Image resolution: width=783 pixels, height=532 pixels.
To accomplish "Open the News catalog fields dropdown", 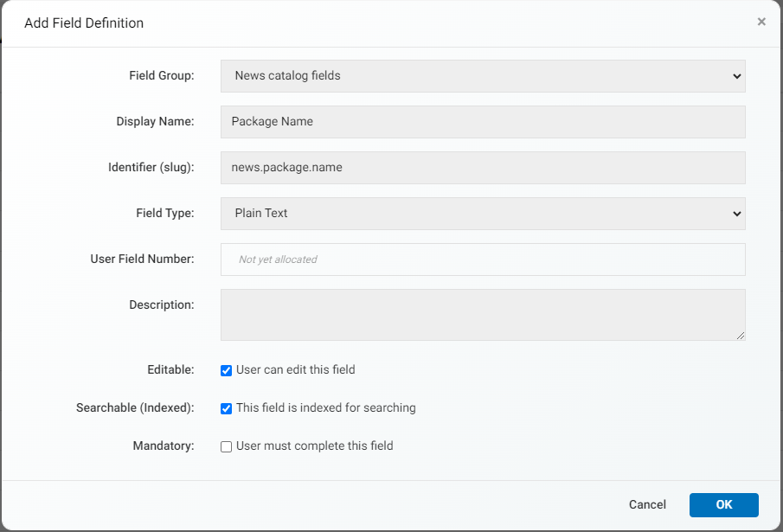I will coord(483,76).
